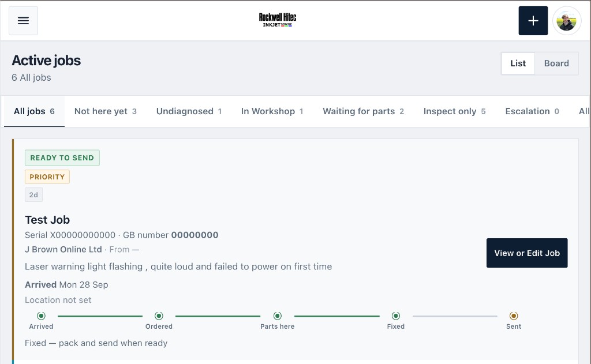591x364 pixels.
Task: Click the Laser warning light fault description
Action: [178, 267]
